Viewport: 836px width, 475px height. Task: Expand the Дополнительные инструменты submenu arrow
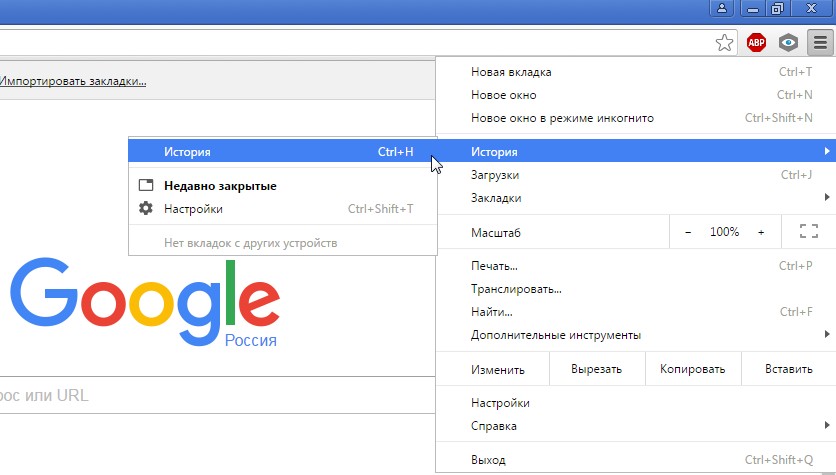(826, 334)
